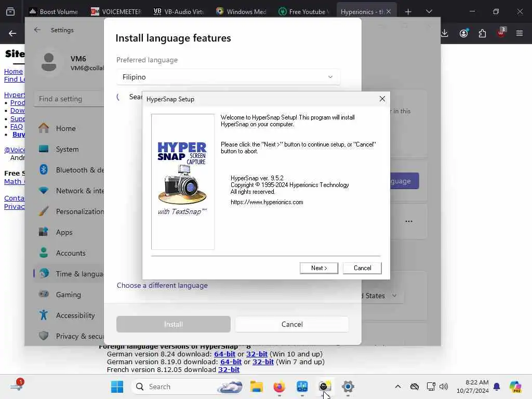This screenshot has width=532, height=399.
Task: Open Personalization settings
Action: (x=70, y=211)
